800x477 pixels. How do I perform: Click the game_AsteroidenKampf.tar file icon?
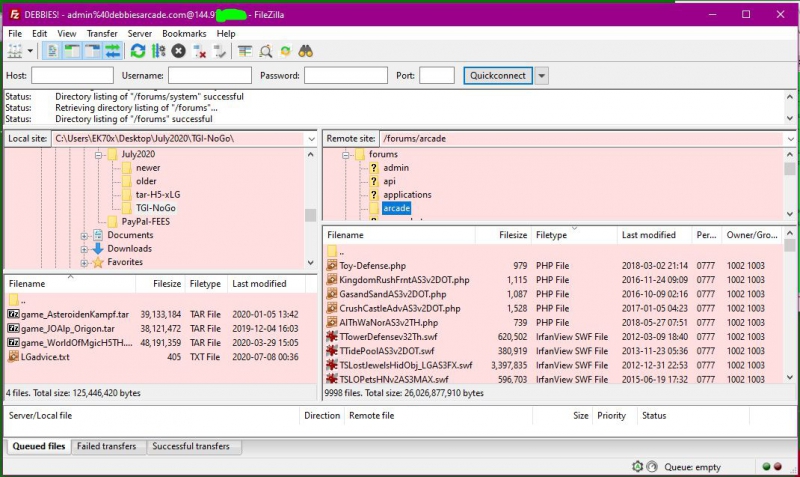coord(13,314)
